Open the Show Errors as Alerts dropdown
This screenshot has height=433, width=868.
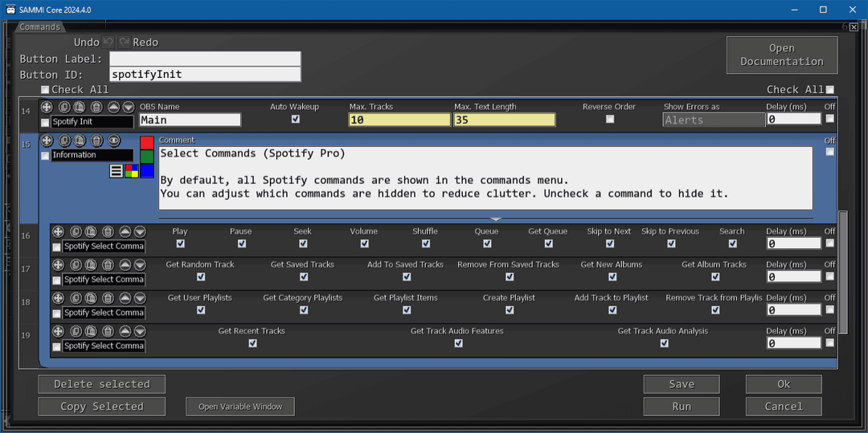714,120
